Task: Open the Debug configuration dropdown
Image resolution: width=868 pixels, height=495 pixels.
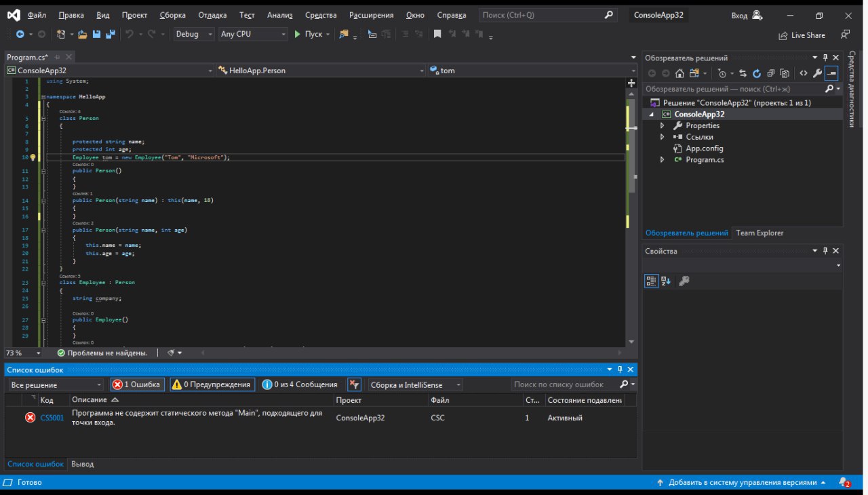Action: [194, 34]
